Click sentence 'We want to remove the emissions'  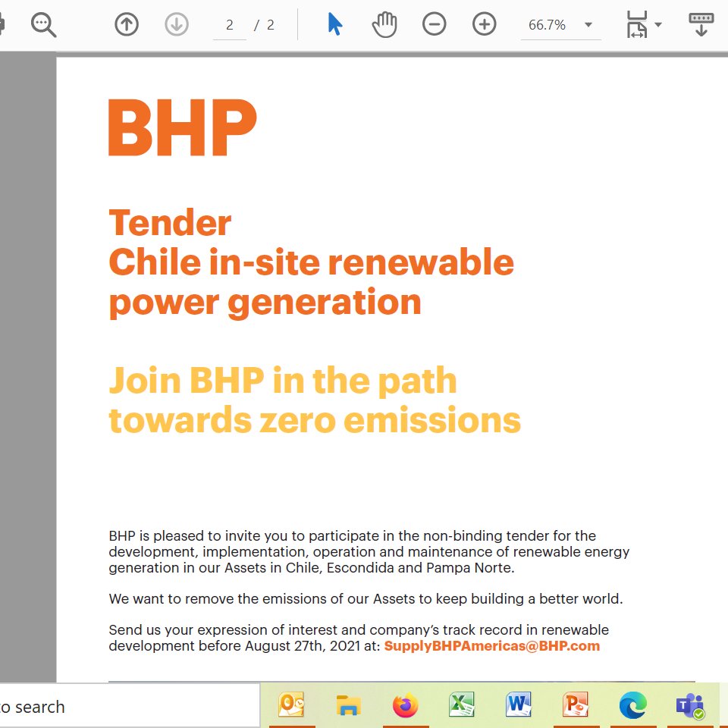[x=219, y=599]
